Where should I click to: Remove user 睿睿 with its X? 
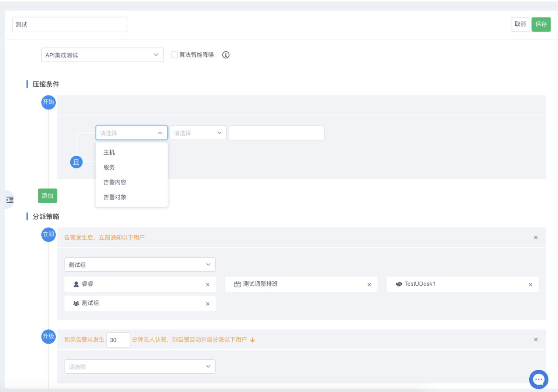tap(208, 285)
